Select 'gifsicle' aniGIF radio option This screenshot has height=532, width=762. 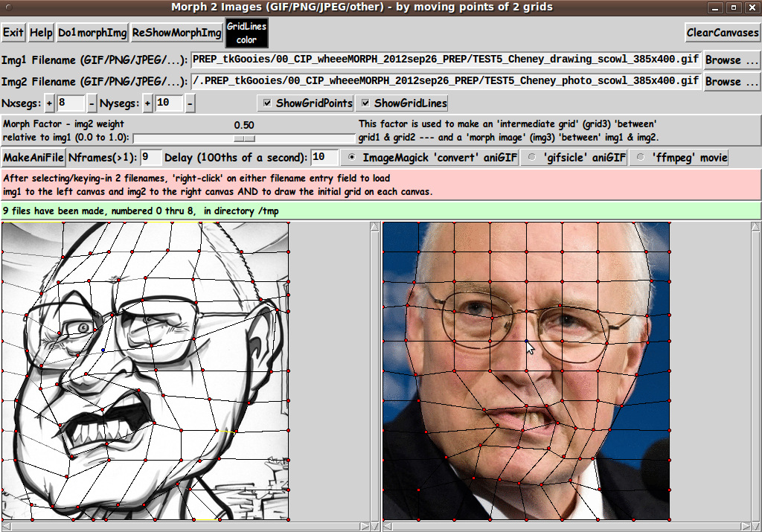(574, 158)
